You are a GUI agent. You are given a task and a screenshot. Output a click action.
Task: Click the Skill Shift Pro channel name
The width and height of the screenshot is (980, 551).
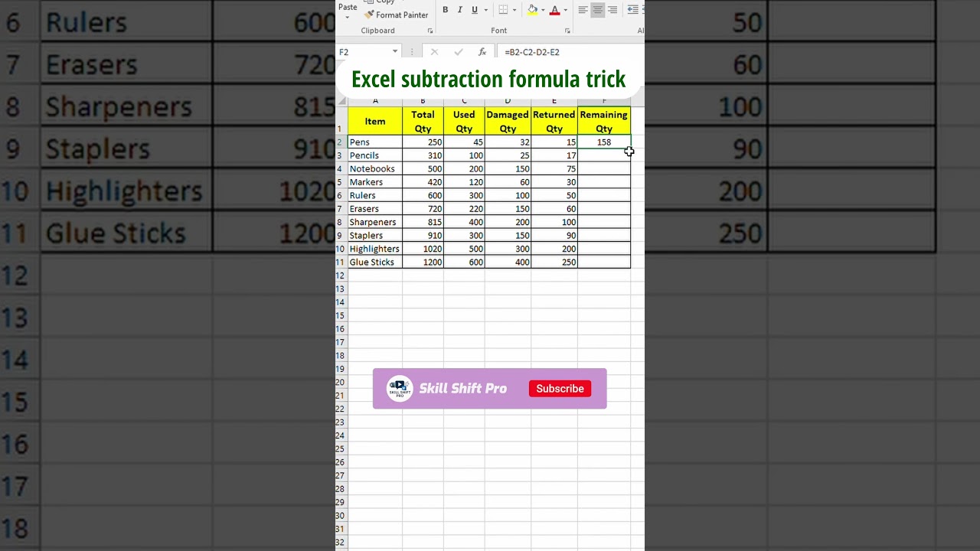[462, 389]
